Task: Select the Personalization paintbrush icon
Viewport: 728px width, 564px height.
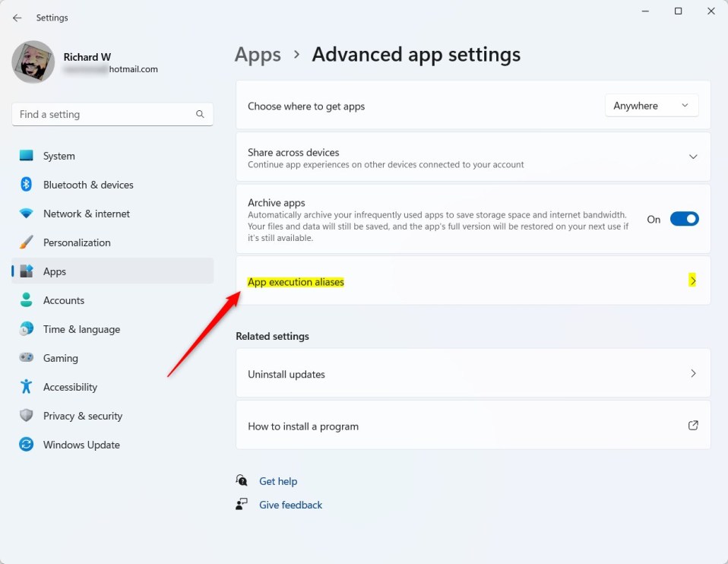Action: pos(27,242)
